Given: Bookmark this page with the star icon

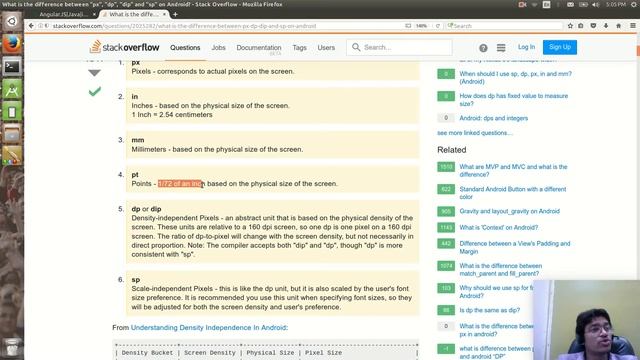Looking at the screenshot, I should (570, 26).
